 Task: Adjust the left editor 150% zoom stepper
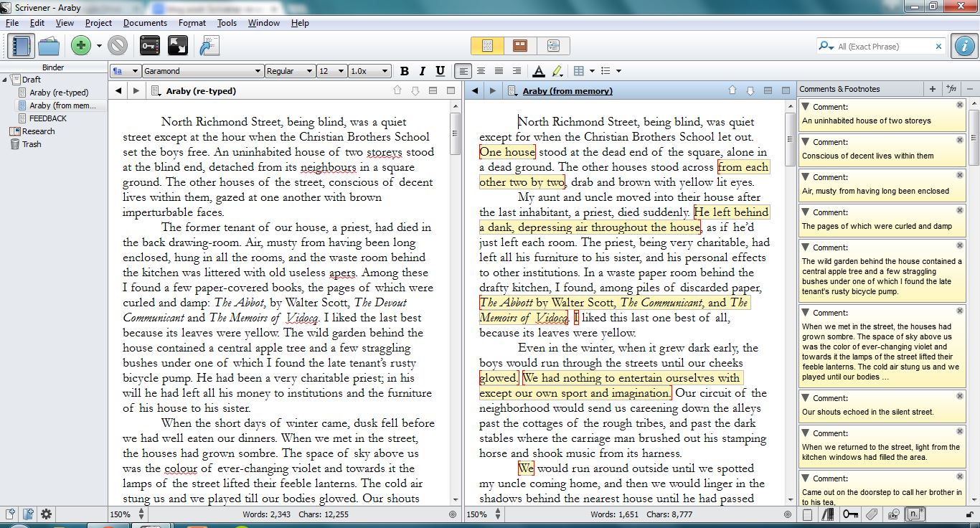[141, 514]
